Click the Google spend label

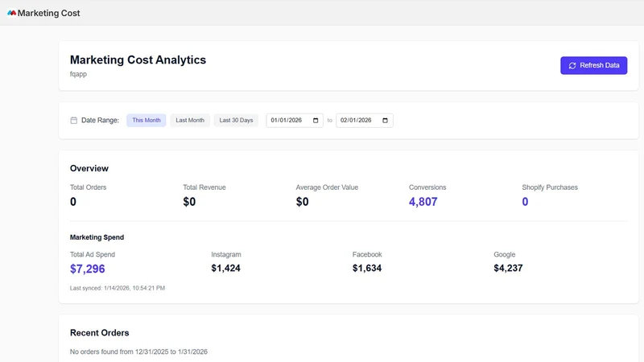pyautogui.click(x=505, y=254)
